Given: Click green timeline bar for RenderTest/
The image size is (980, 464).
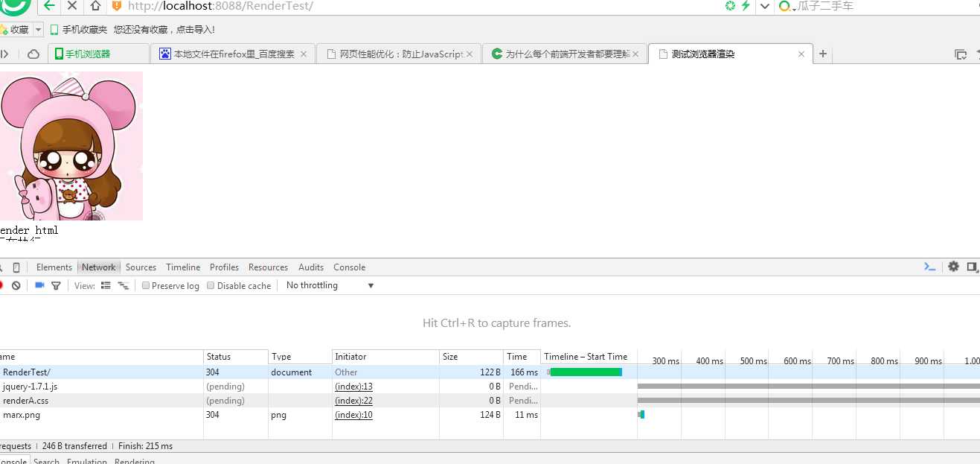Looking at the screenshot, I should (585, 372).
